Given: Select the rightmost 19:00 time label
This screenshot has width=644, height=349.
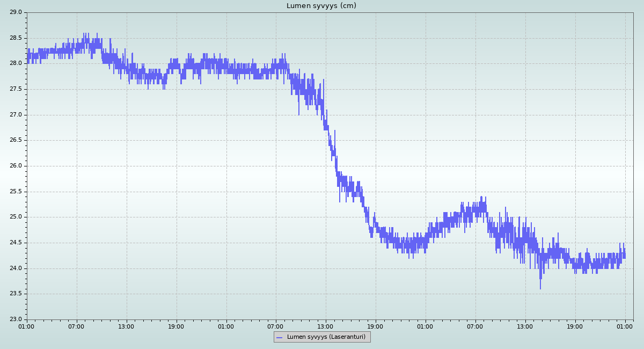Looking at the screenshot, I should pos(575,326).
